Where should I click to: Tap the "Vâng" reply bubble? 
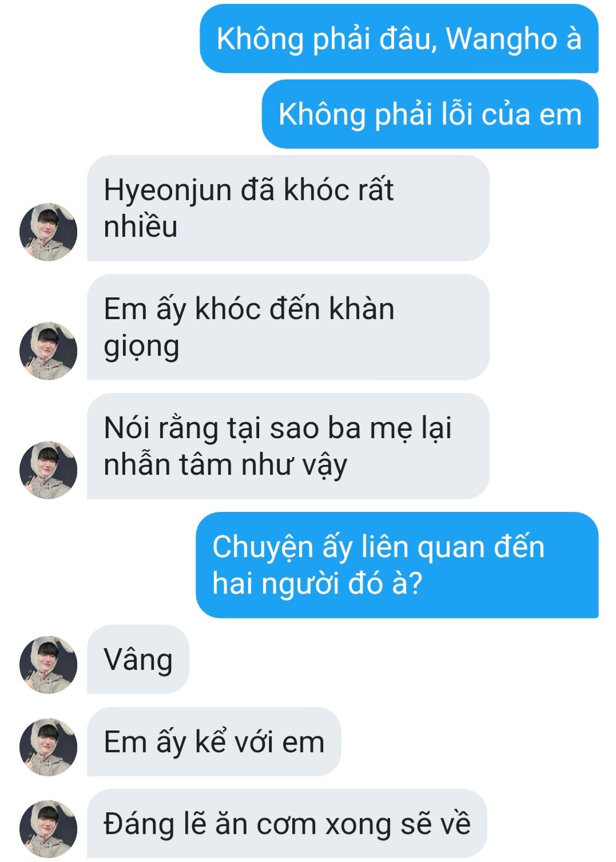(138, 660)
